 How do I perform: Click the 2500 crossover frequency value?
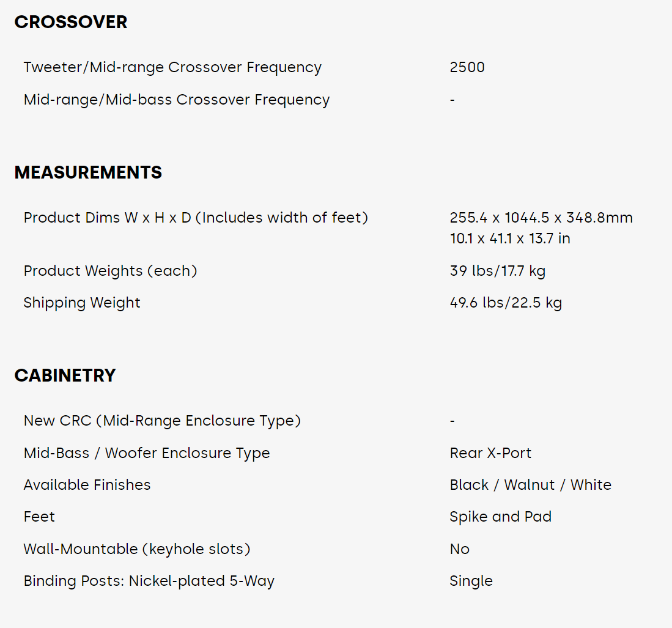pos(467,67)
